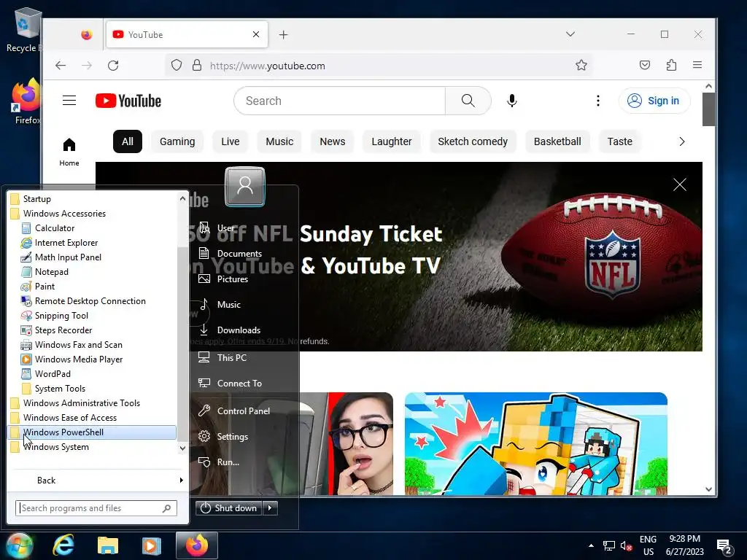Launch Notepad from the program list
Screen dimensions: 747x560
click(44, 272)
